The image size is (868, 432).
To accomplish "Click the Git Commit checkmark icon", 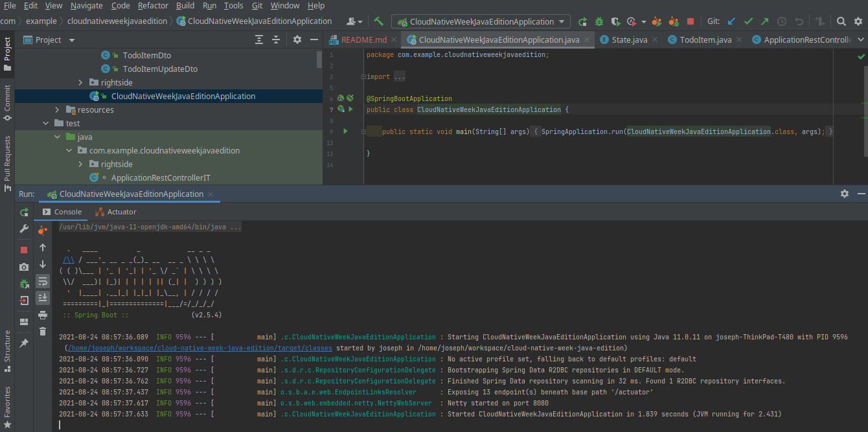I will click(x=748, y=21).
